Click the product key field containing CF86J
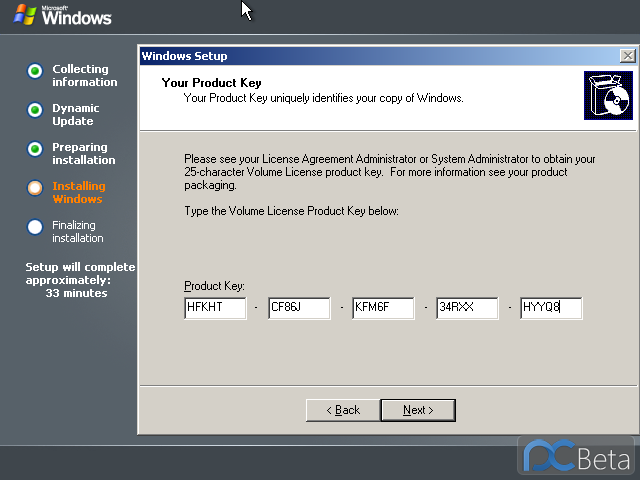Image resolution: width=640 pixels, height=480 pixels. click(x=299, y=308)
